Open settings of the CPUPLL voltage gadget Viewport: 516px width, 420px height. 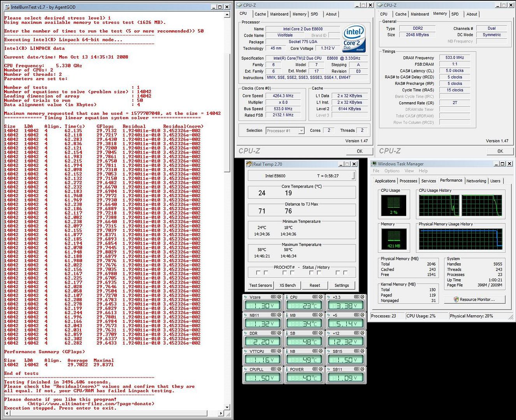coord(274,369)
